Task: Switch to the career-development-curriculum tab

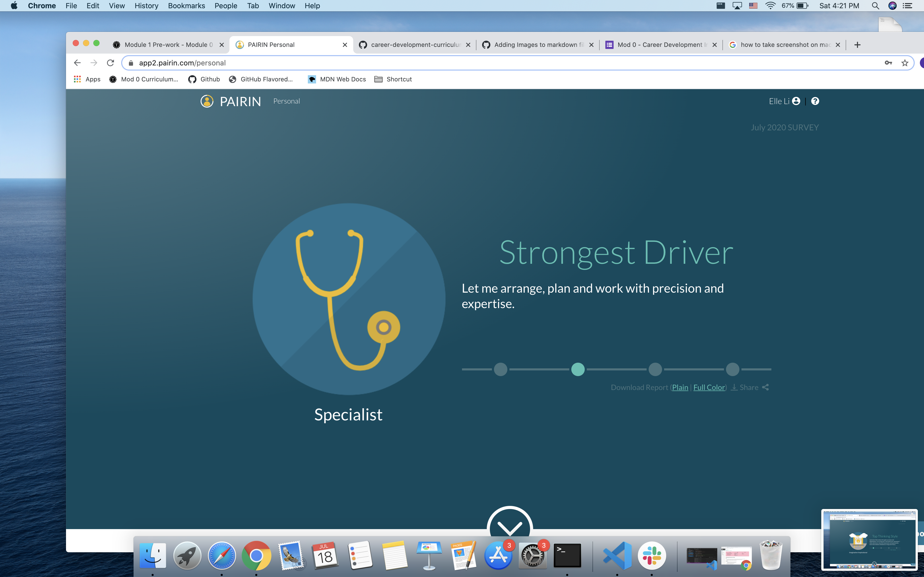Action: pos(414,45)
